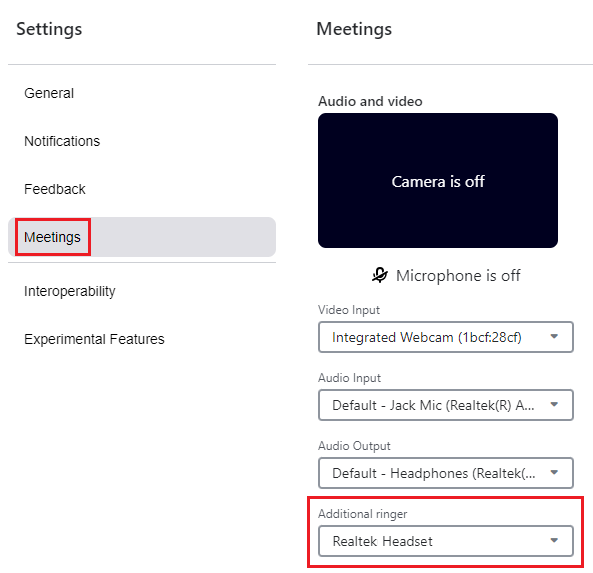Screen dimensions: 593x573
Task: Click Default - Headphones audio output box
Action: click(446, 473)
